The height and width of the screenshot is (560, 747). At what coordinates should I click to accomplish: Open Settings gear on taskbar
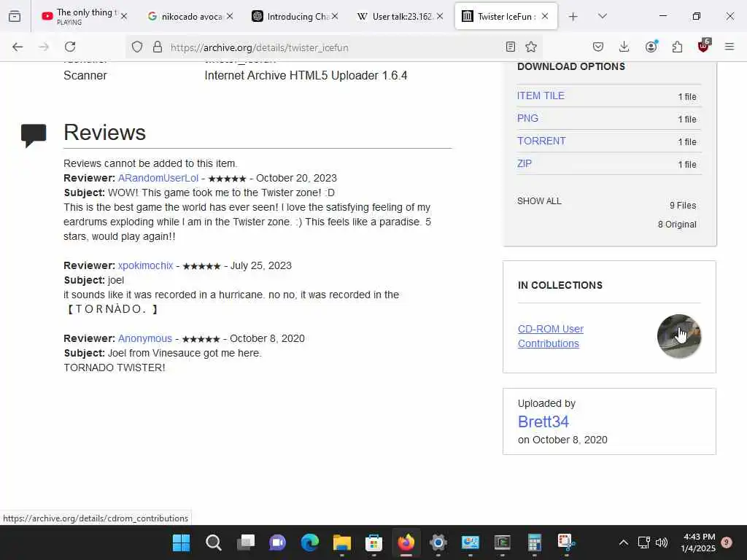pos(438,542)
